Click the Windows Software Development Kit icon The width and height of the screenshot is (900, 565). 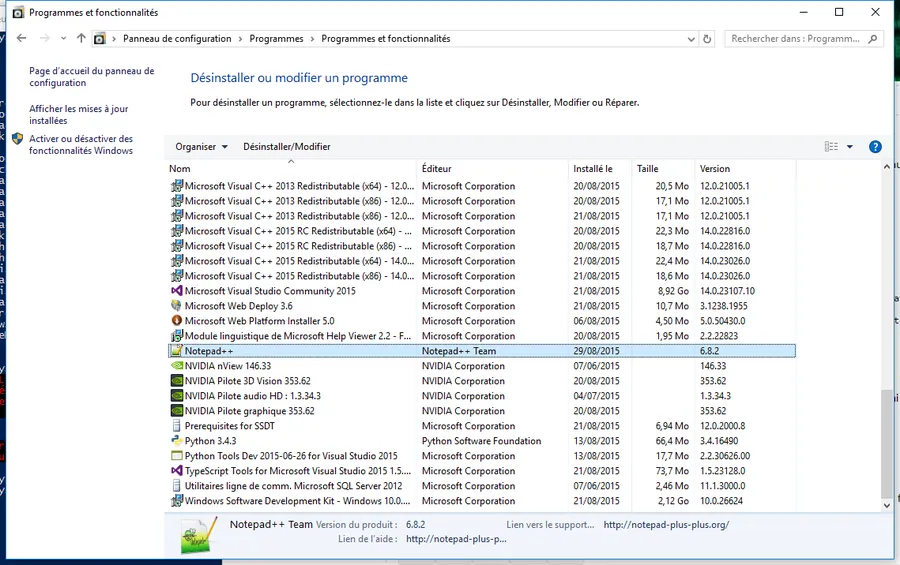tap(177, 500)
